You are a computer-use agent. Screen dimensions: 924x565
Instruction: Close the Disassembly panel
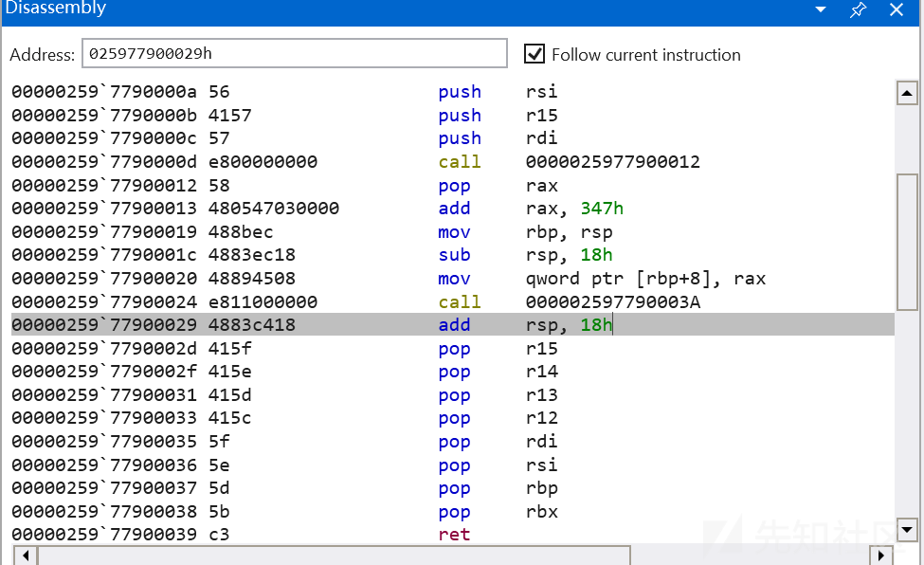click(x=897, y=9)
